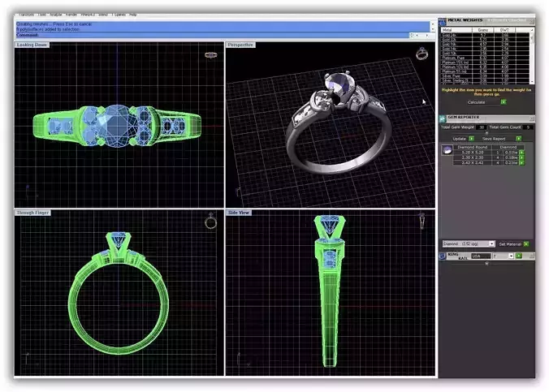This screenshot has width=549, height=392.
Task: Click the center diamond in Looking Down view
Action: (117, 126)
